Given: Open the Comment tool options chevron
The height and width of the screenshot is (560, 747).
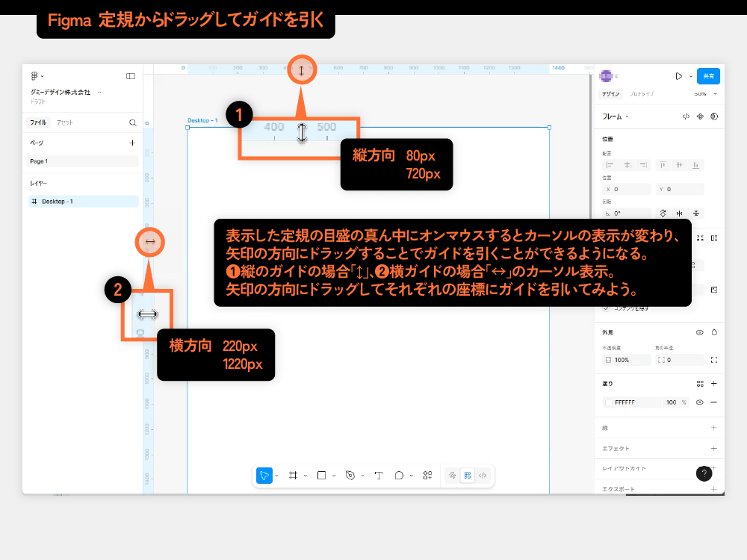Looking at the screenshot, I should [412, 476].
